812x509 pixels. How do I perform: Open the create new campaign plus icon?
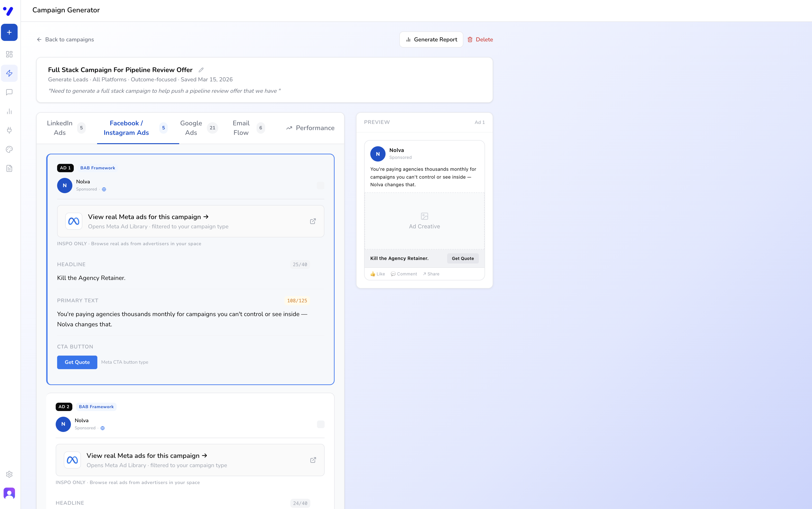(x=9, y=32)
